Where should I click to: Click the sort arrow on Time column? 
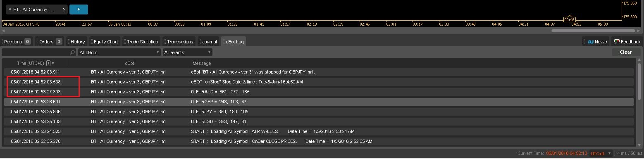pos(53,63)
